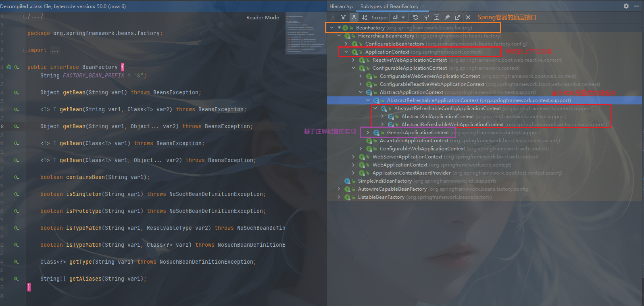Select AssertableApplicationContext row
The width and height of the screenshot is (644, 306).
click(484, 141)
